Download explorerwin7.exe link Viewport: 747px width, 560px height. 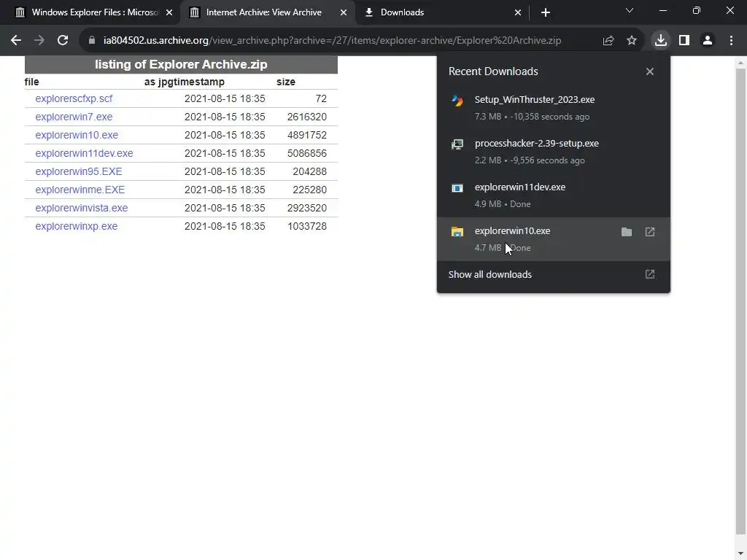(x=74, y=117)
